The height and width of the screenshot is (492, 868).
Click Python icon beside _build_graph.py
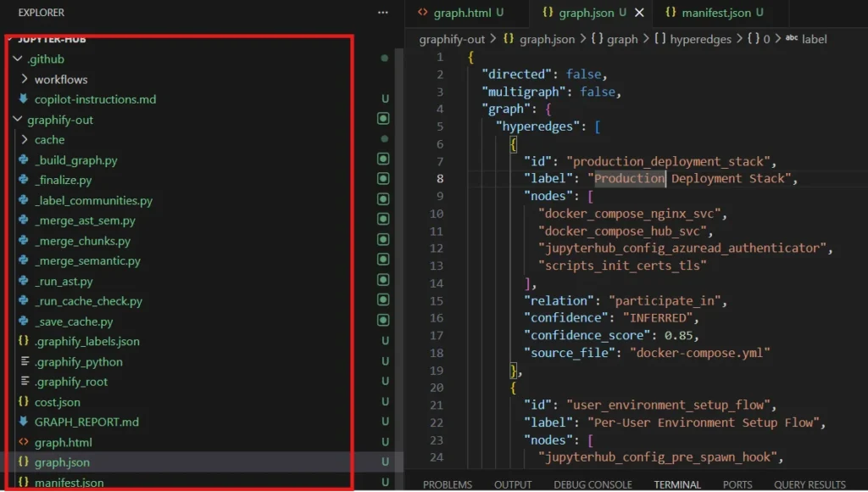pyautogui.click(x=23, y=159)
